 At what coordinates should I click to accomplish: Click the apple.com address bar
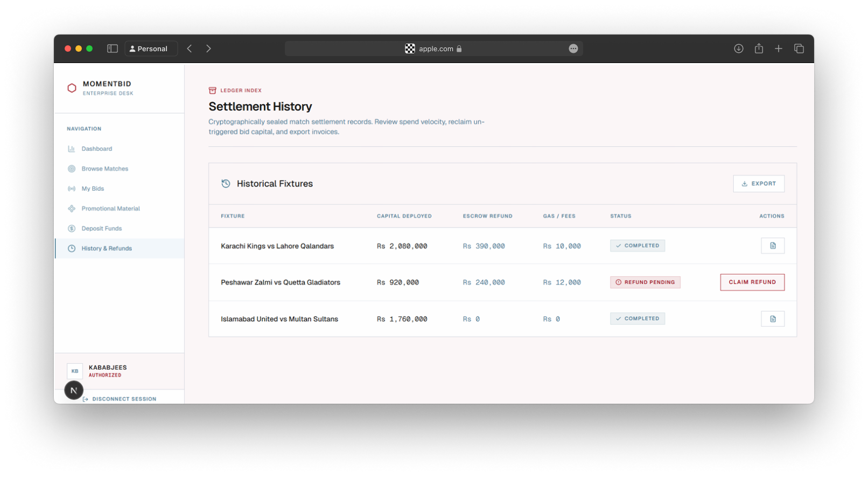click(434, 49)
